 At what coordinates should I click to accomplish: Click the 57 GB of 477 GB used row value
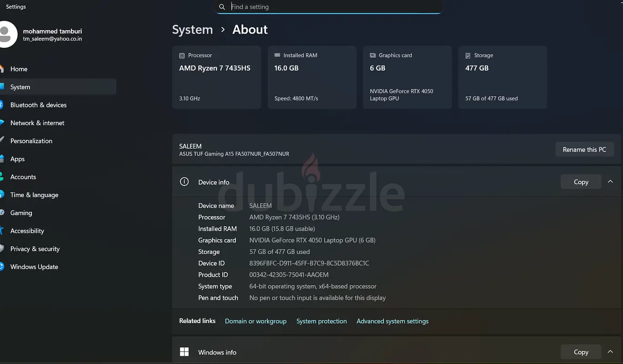[x=279, y=252]
